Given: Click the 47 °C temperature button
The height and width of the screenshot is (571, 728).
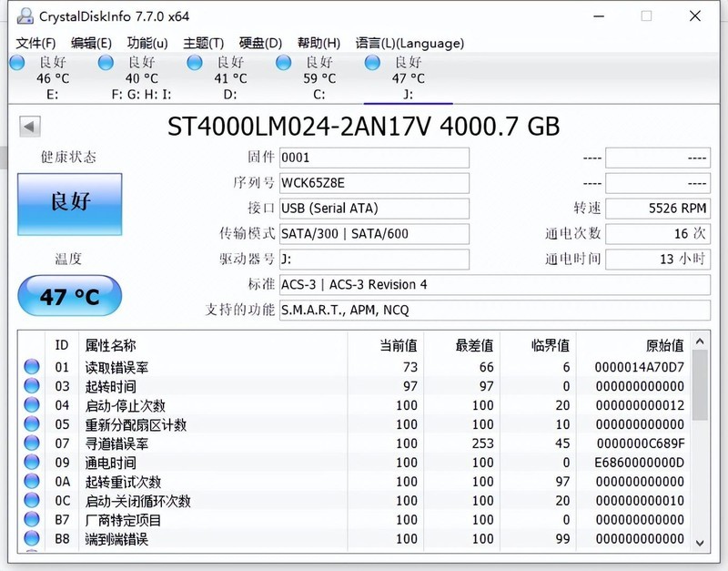Looking at the screenshot, I should (70, 296).
